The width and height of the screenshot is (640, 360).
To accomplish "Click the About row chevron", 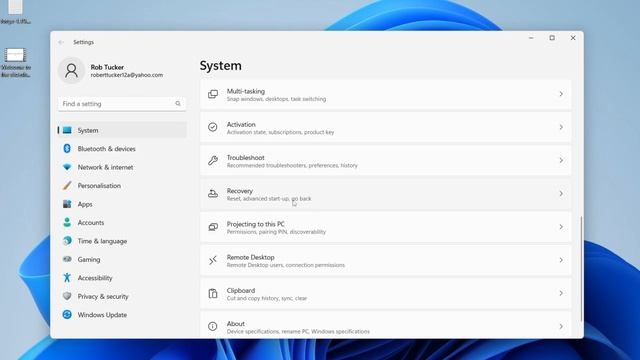I will (x=561, y=326).
